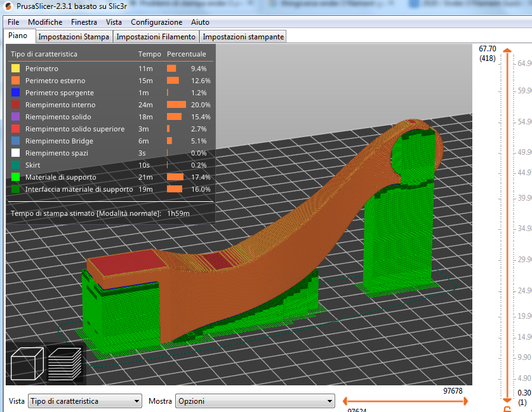Screen dimensions: 532x412
Task: Click the 'Materiale di supporto' legend label
Action: point(61,177)
